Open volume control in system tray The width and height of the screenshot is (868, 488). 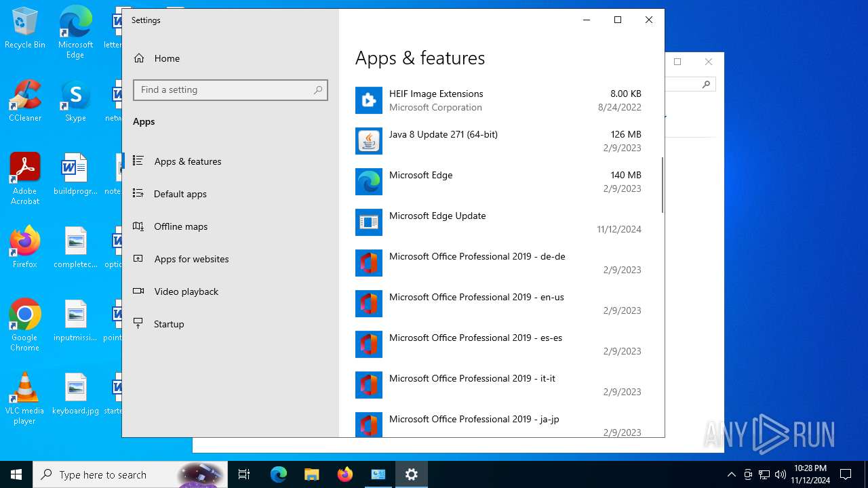coord(780,474)
